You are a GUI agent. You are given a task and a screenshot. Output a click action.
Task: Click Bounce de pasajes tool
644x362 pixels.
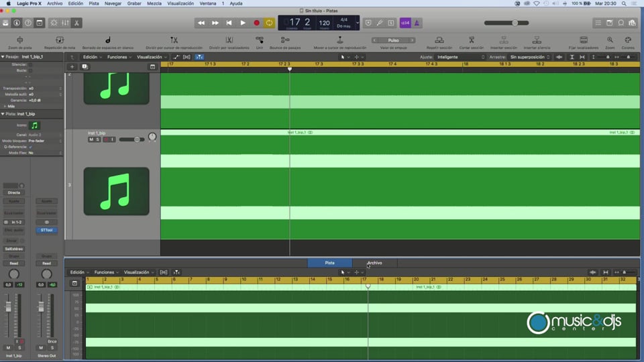[x=285, y=42]
